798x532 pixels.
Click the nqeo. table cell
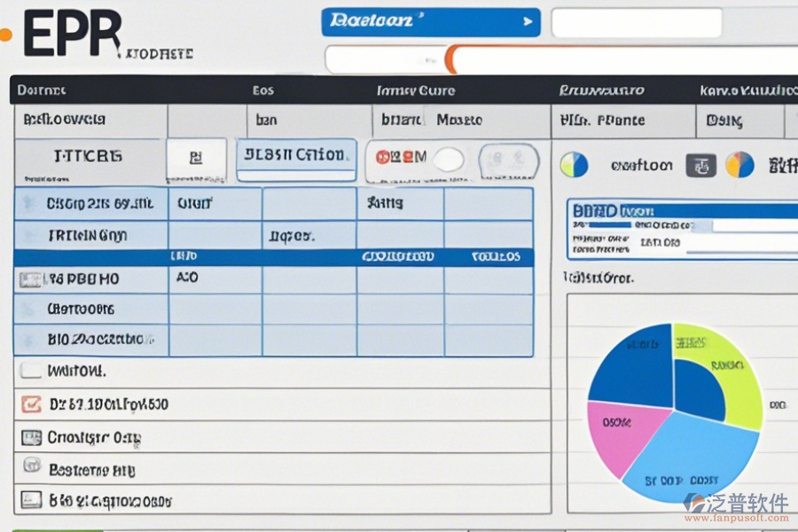click(x=309, y=236)
